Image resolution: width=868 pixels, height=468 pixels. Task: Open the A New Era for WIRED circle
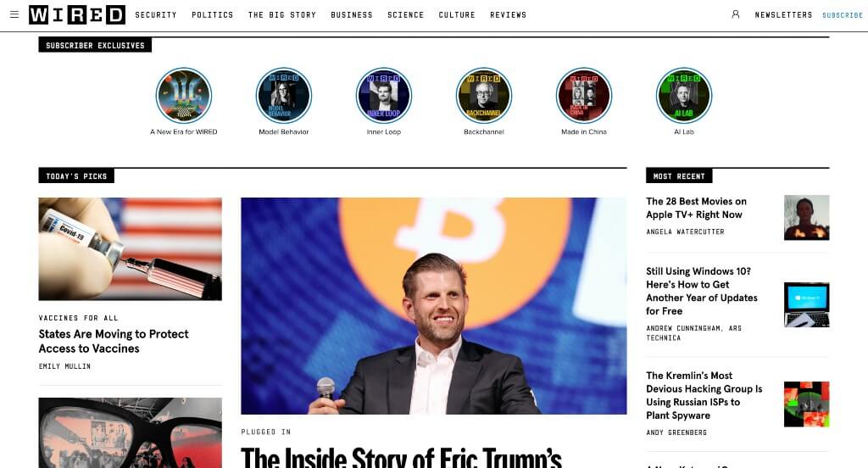(x=184, y=95)
